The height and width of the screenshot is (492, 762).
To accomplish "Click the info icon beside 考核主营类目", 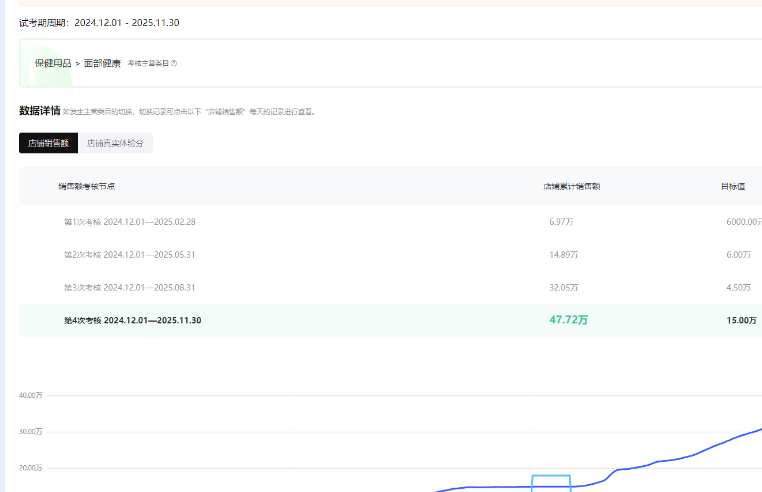I will (174, 63).
